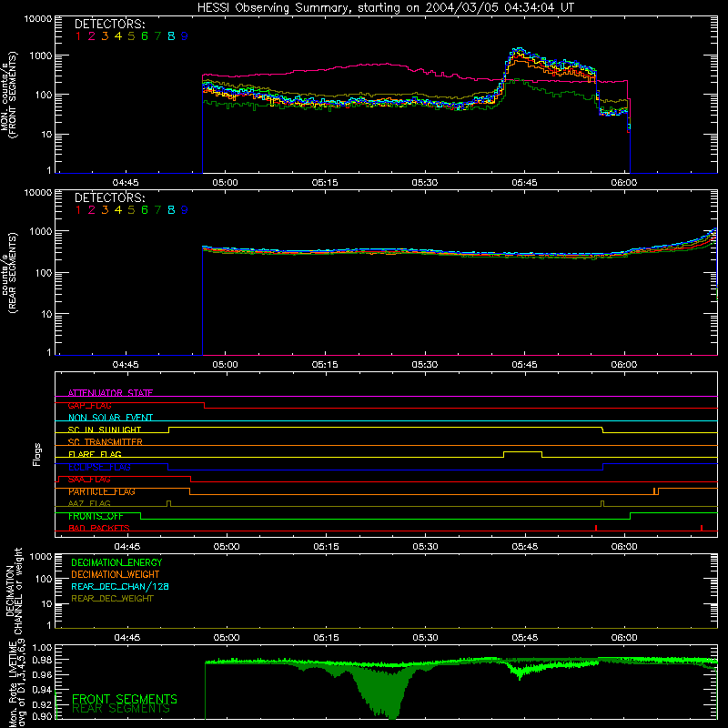Viewport: 728px width, 728px height.
Task: Click DETECTORS: label in front segments plot
Action: pos(109,24)
